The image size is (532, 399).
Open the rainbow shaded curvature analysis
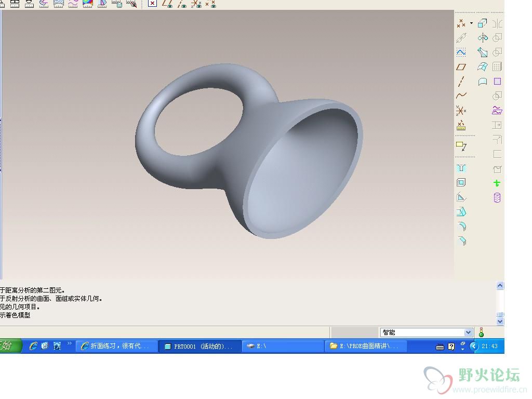point(87,4)
